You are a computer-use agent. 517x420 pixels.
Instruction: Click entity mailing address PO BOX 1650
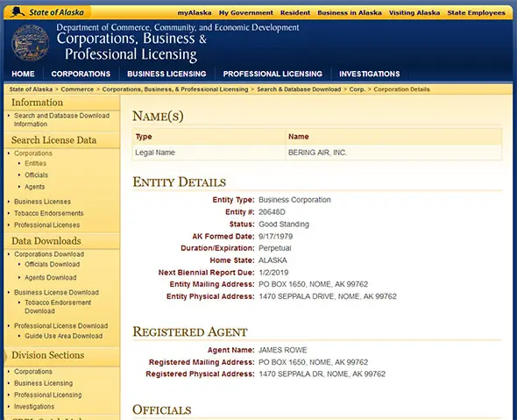coord(313,284)
